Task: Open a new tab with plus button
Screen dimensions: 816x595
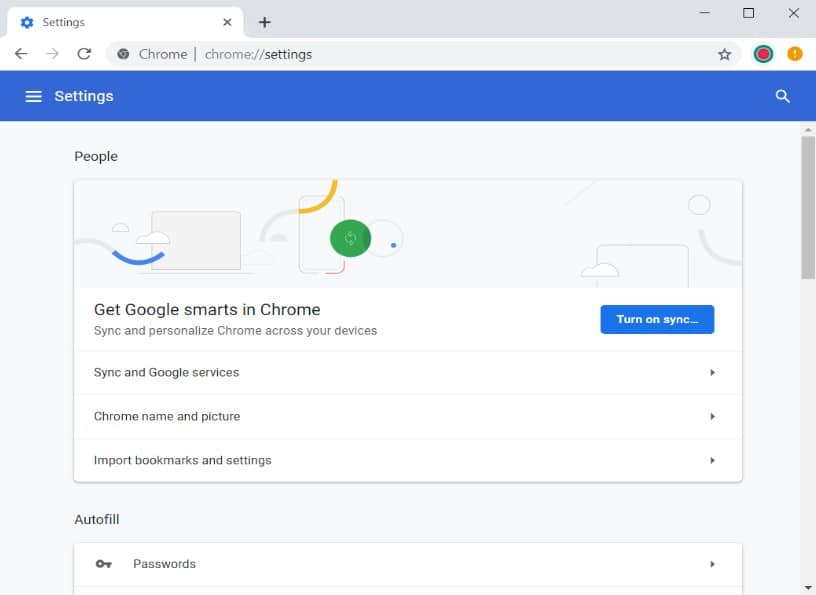Action: (x=264, y=22)
